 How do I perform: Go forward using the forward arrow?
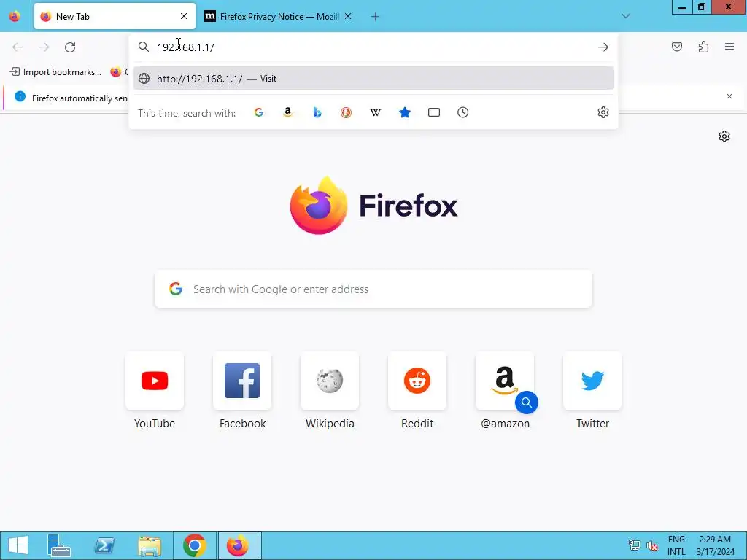pyautogui.click(x=44, y=47)
